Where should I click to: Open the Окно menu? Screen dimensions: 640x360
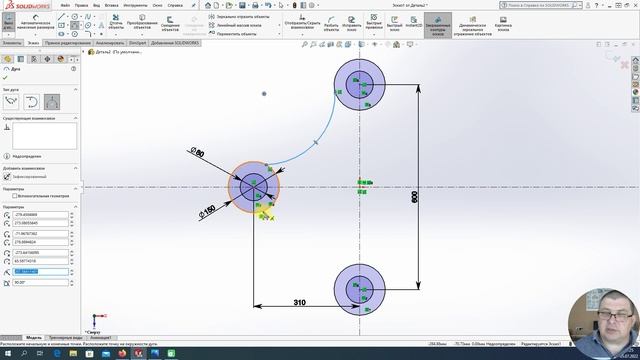[x=158, y=6]
